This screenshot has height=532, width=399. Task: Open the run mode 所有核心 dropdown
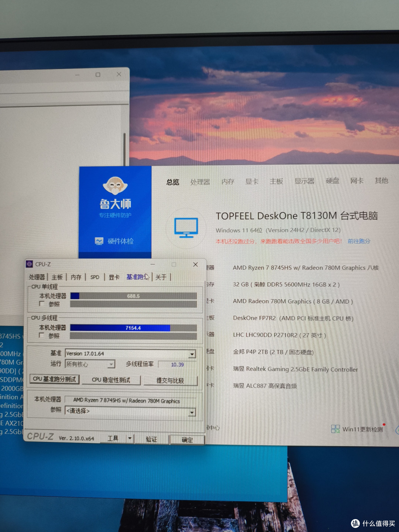pyautogui.click(x=111, y=364)
